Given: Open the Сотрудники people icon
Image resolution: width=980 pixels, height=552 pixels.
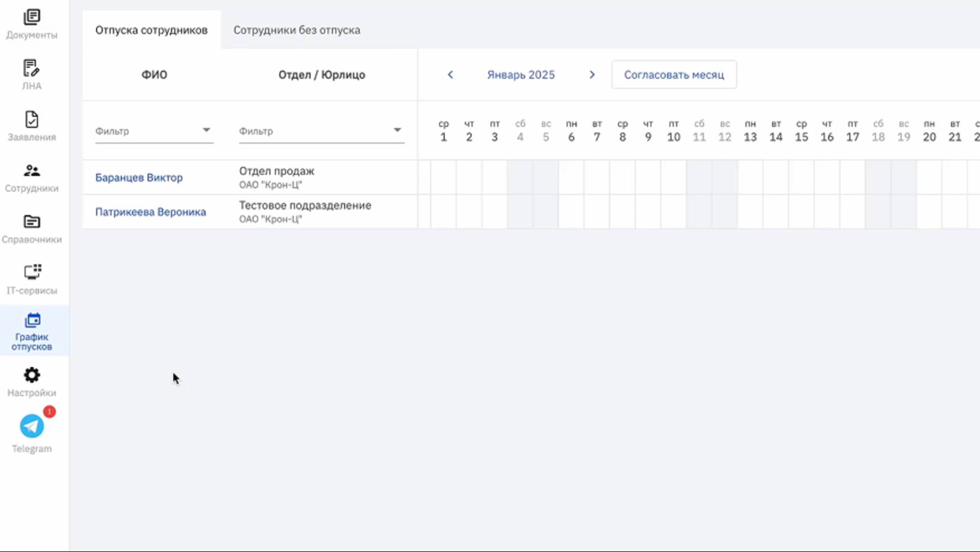Looking at the screenshot, I should (x=32, y=171).
